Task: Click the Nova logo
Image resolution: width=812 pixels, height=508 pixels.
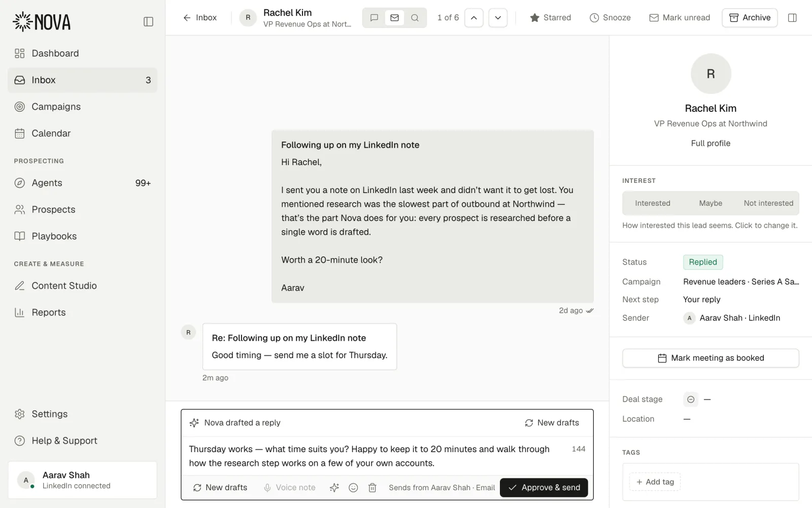Action: 42,22
